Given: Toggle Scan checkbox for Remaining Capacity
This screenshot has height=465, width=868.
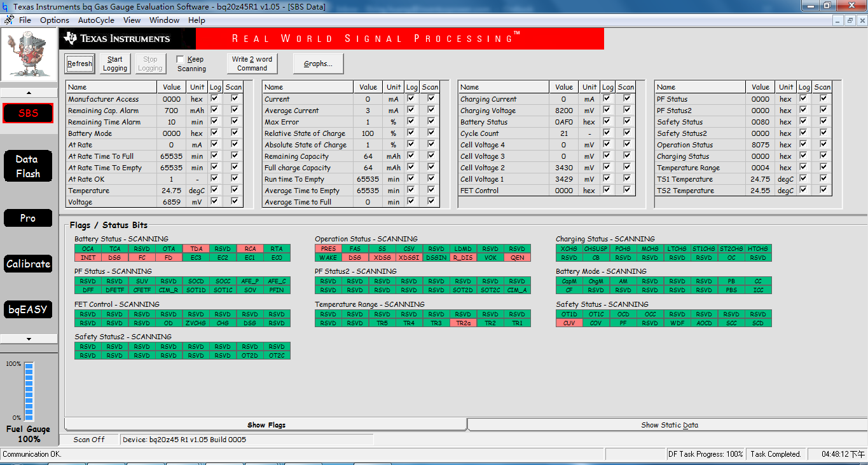Looking at the screenshot, I should tap(431, 156).
